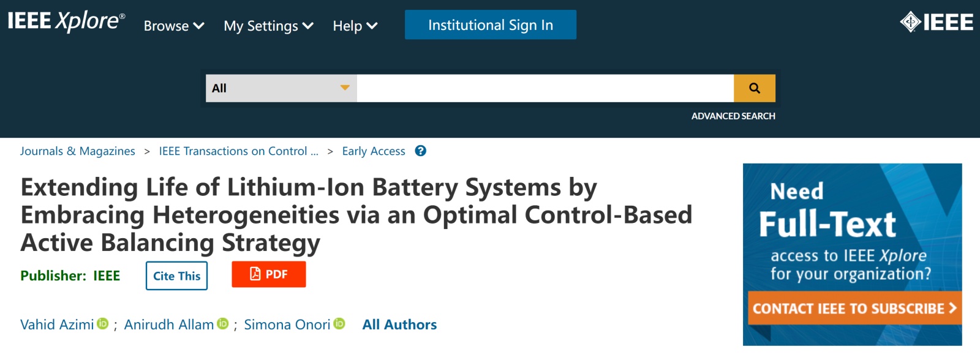Open the Advanced Search link
Screen dimensions: 980x360
[733, 116]
